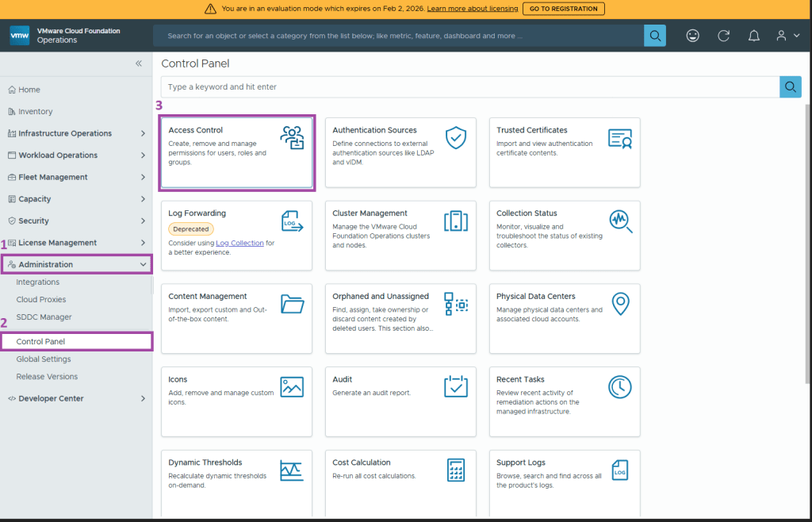Follow the Log Collection link
Image resolution: width=812 pixels, height=522 pixels.
pos(239,243)
